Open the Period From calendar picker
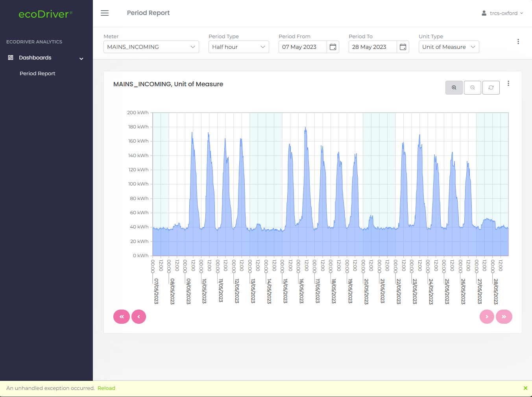 333,47
